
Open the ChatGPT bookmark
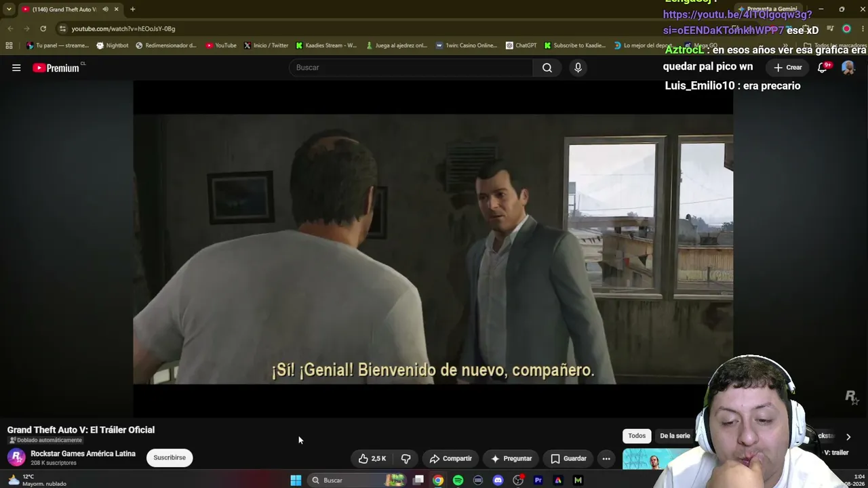coord(521,45)
